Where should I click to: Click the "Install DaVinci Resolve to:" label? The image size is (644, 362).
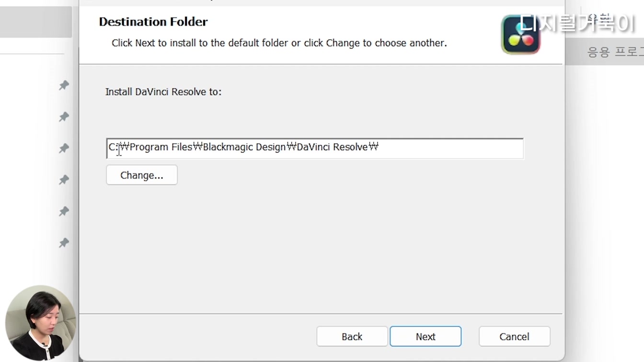tap(163, 92)
